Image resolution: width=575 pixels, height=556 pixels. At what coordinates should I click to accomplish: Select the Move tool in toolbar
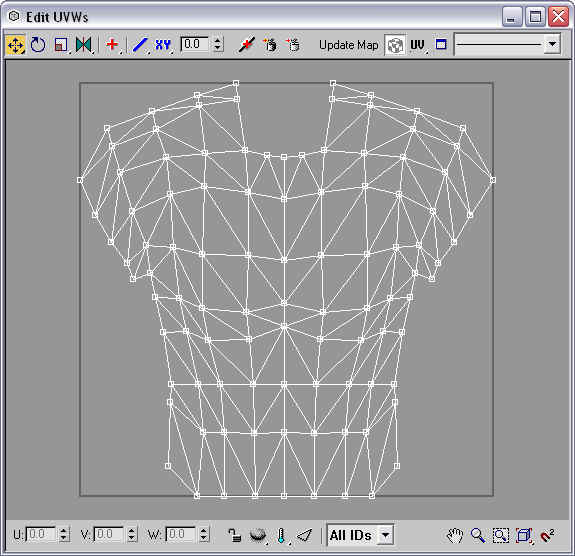click(15, 45)
